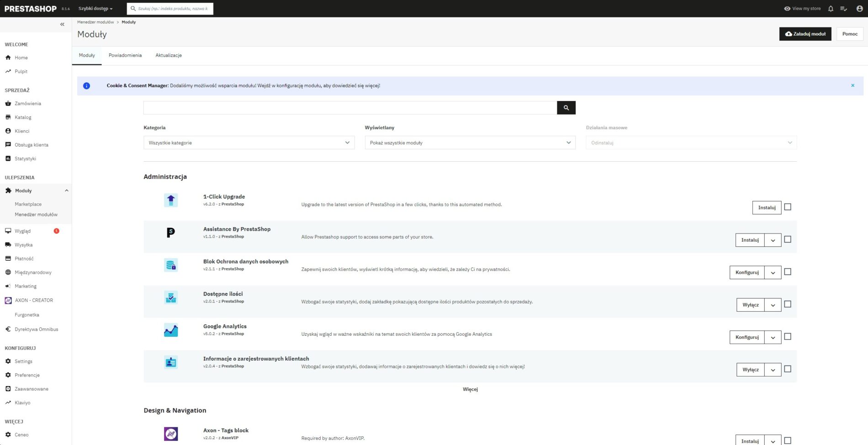Open Ceneo gear icon in sidebar
868x445 pixels.
(x=8, y=434)
